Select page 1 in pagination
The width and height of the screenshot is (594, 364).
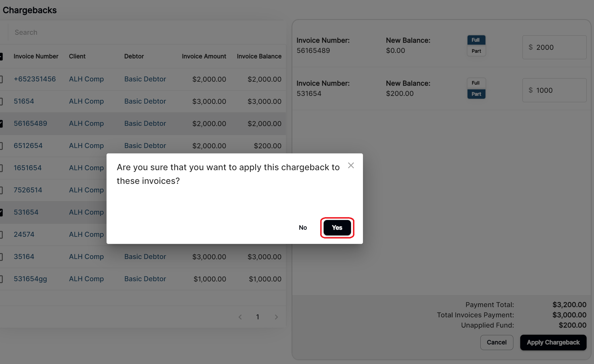pyautogui.click(x=258, y=317)
